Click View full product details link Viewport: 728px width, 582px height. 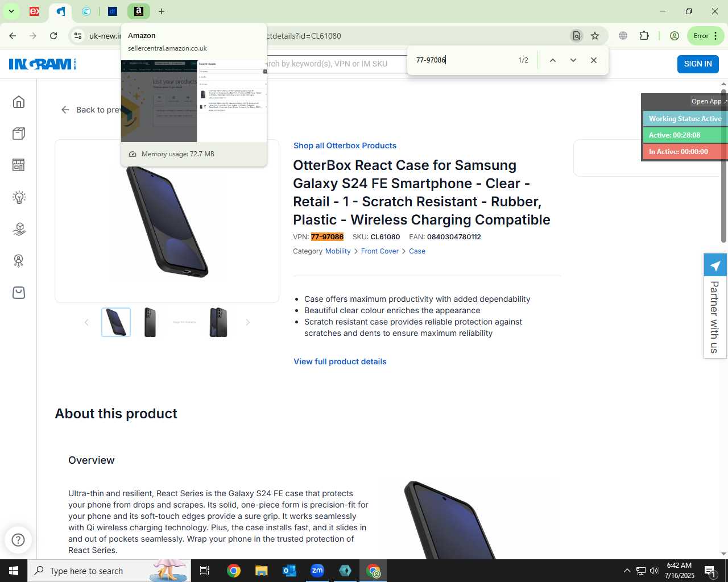(x=340, y=361)
